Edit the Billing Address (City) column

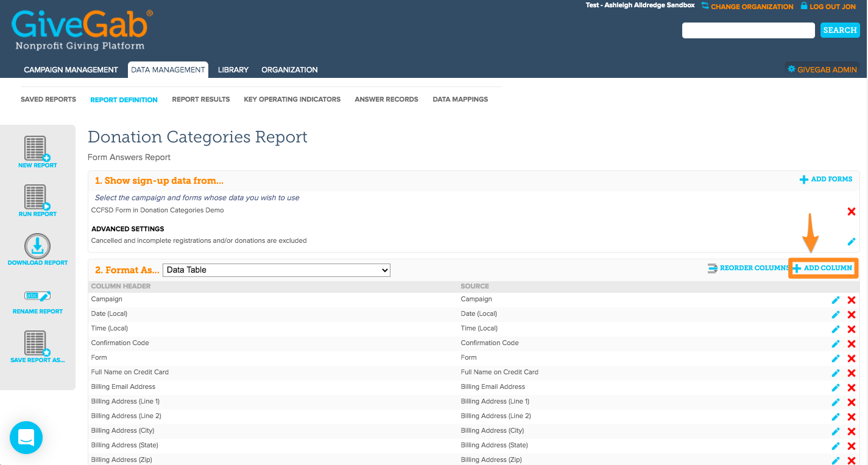click(x=836, y=432)
